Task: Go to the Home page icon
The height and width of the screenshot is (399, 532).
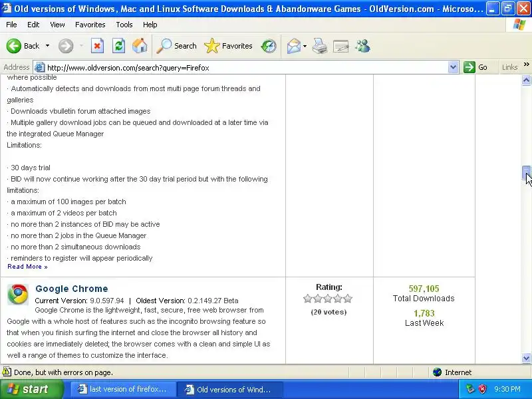Action: point(140,46)
